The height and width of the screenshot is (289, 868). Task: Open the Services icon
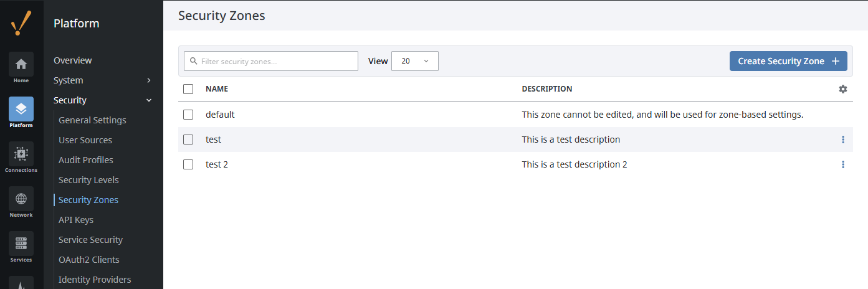(x=21, y=244)
